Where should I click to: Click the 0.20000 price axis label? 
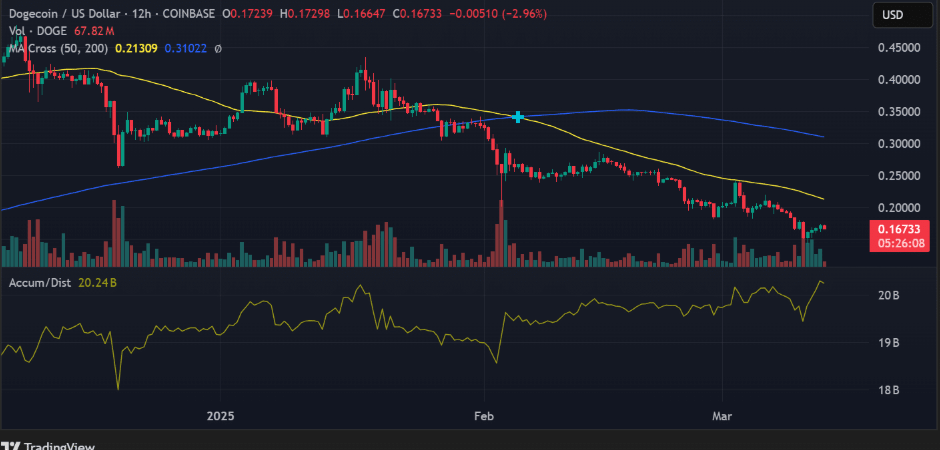899,208
